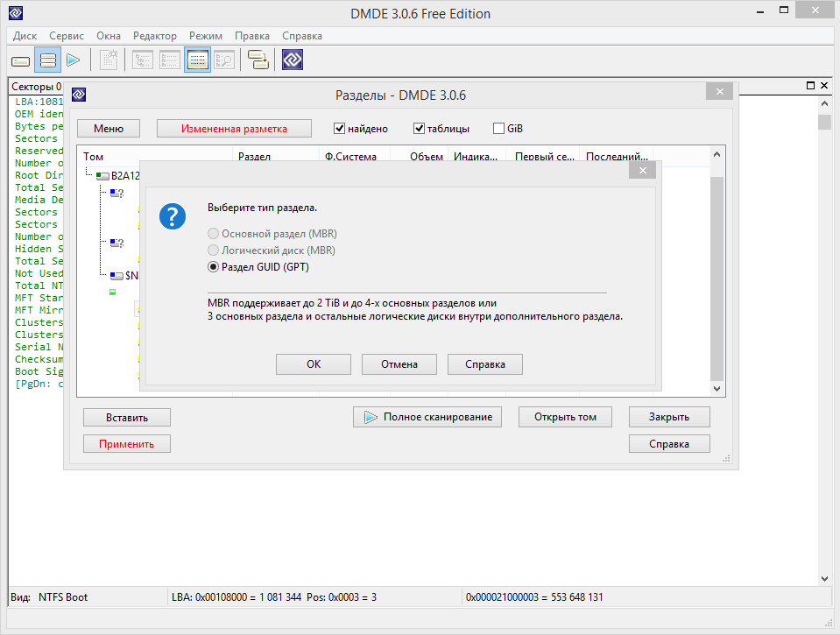Click the blue Play scan toolbar icon
The height and width of the screenshot is (635, 840).
[x=74, y=60]
